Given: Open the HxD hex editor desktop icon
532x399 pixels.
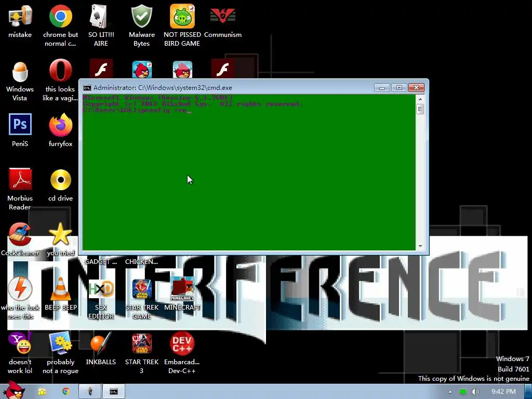Looking at the screenshot, I should (x=101, y=289).
